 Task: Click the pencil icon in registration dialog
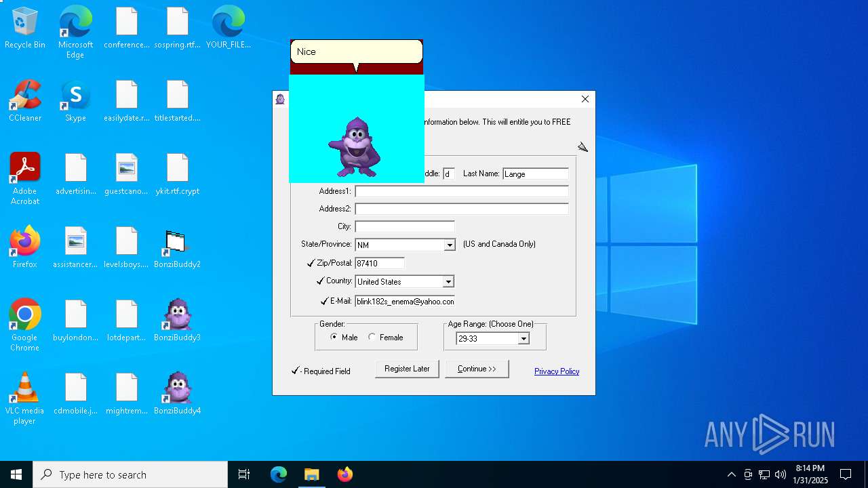[x=583, y=147]
